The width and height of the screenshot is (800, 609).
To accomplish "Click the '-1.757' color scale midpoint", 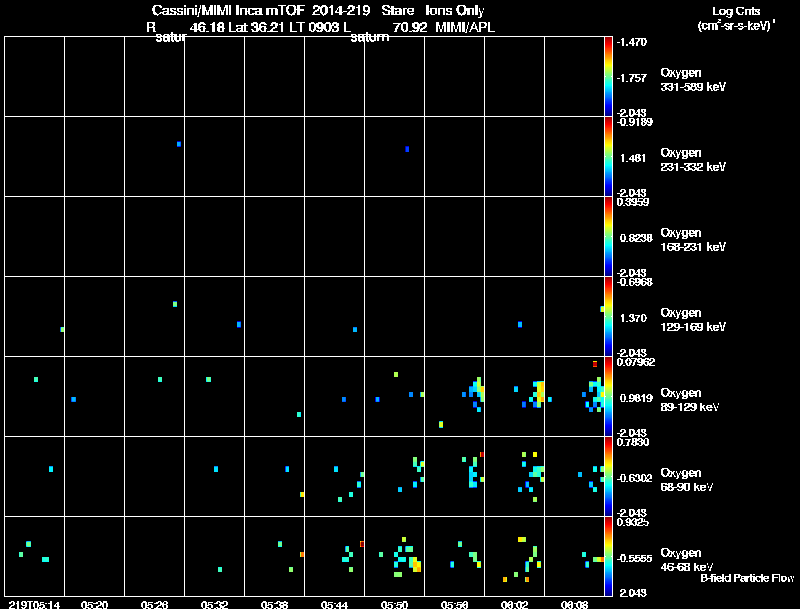I will [x=632, y=78].
